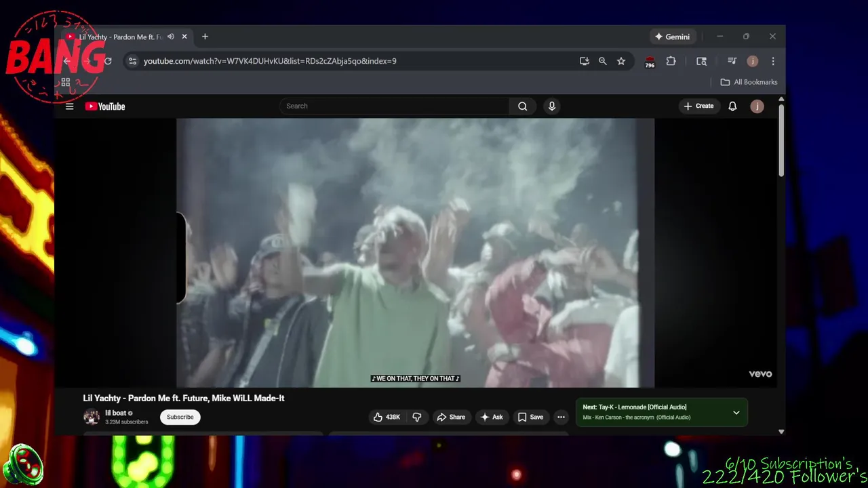Screen dimensions: 868x488
Task: Click the page vertical scrollbar thumb
Action: click(781, 141)
